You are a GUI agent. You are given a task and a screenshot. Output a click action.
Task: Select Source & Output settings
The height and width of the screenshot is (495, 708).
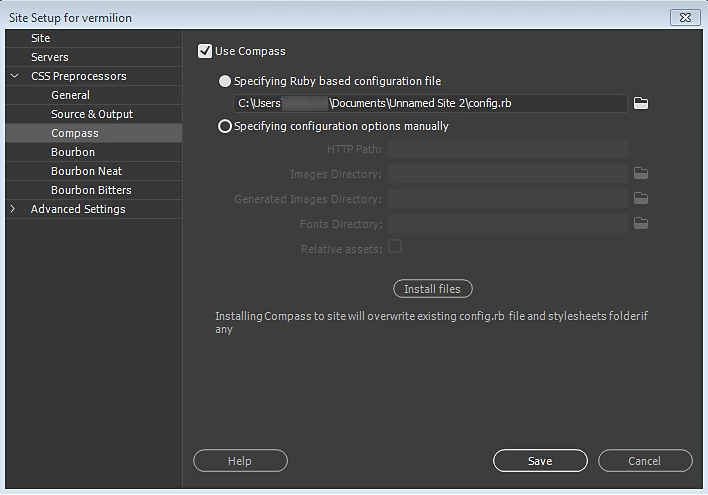click(92, 114)
